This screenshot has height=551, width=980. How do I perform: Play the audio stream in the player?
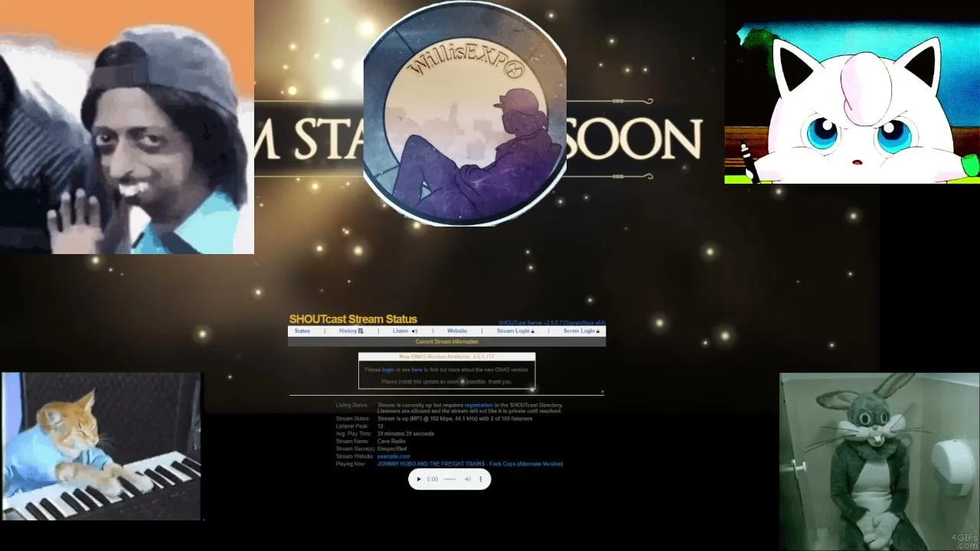419,479
